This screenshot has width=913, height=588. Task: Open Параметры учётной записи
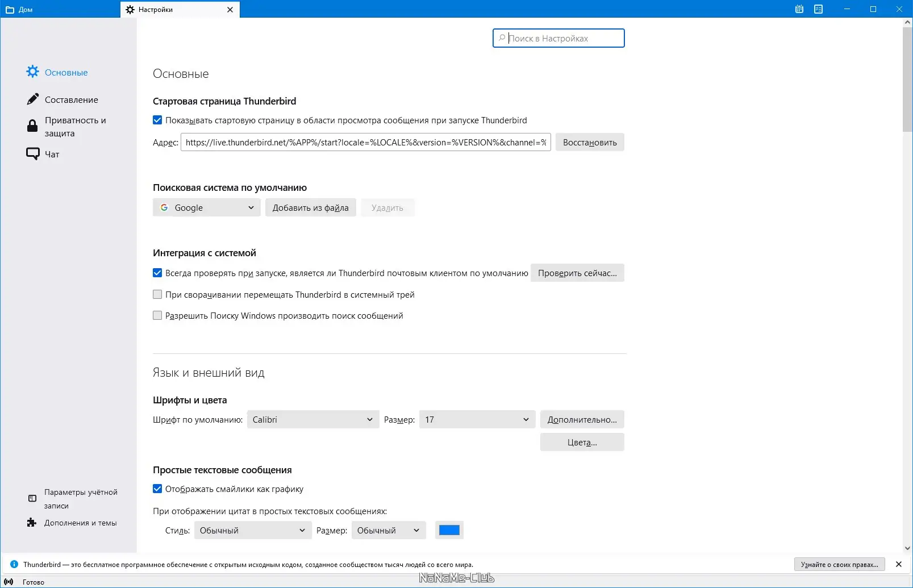(x=81, y=499)
